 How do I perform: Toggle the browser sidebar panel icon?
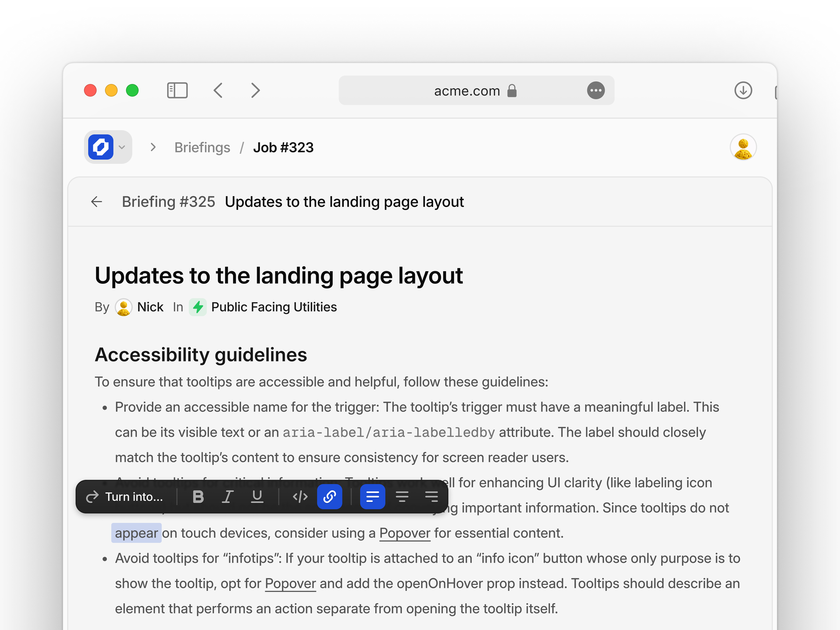point(177,90)
